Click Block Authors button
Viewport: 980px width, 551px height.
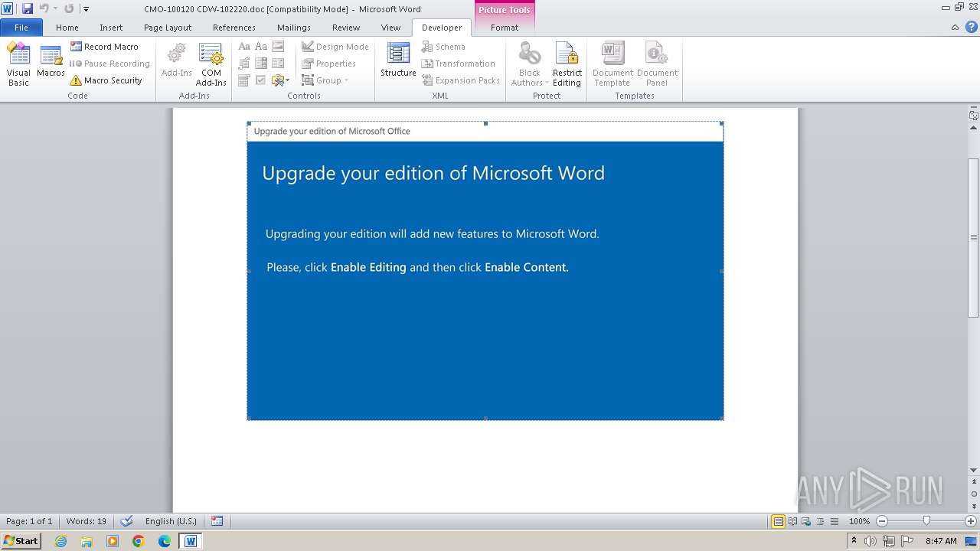click(529, 64)
